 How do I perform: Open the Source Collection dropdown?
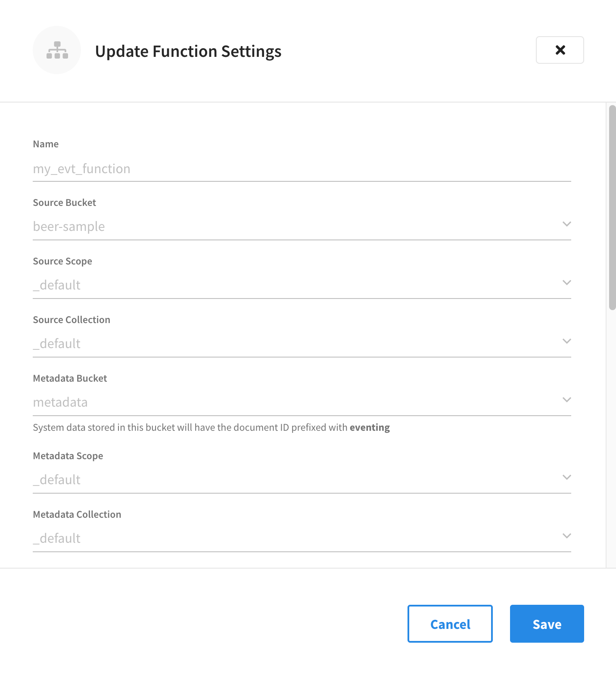[567, 341]
